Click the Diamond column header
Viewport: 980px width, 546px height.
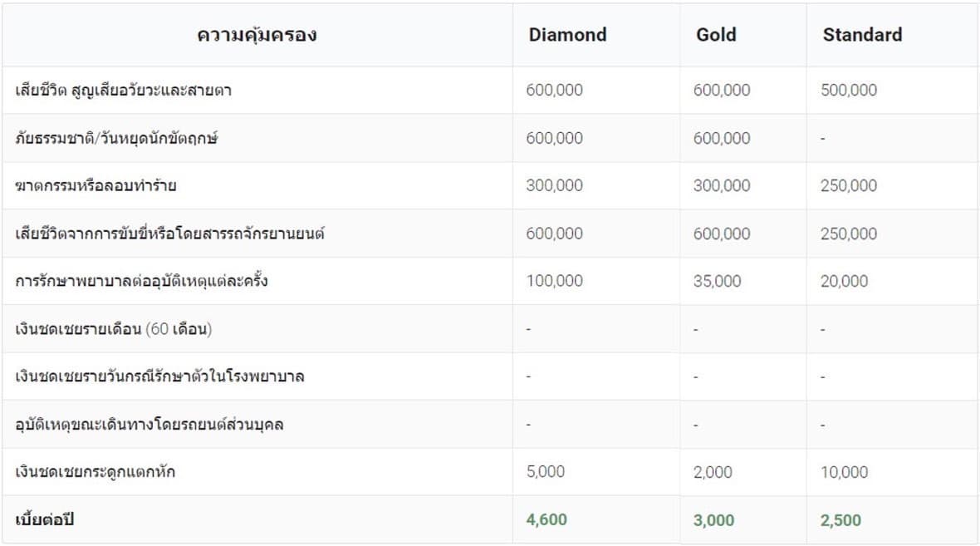567,35
